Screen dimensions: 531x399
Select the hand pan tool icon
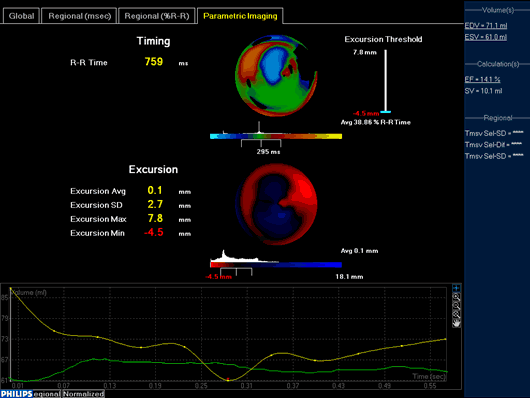coord(456,323)
